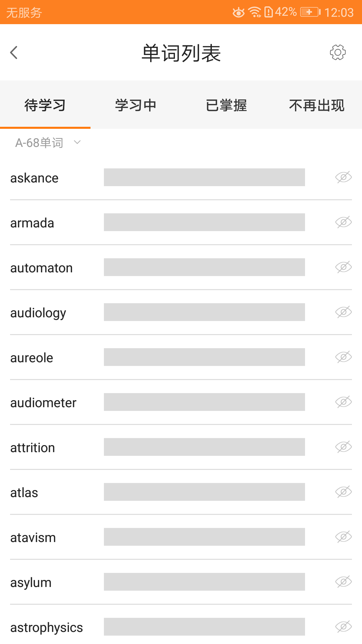
Task: Tap the battery indicator in status bar
Action: click(x=310, y=12)
